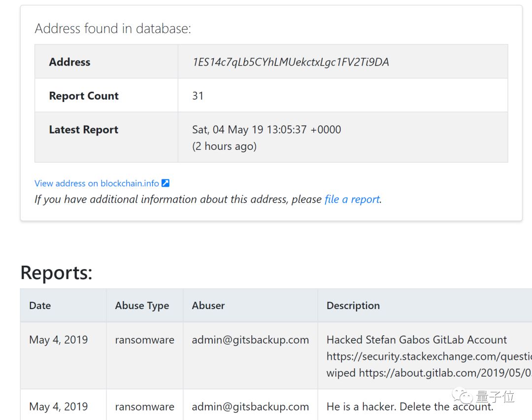Image resolution: width=532 pixels, height=420 pixels.
Task: Click the external link icon beside blockchain.info
Action: click(166, 183)
